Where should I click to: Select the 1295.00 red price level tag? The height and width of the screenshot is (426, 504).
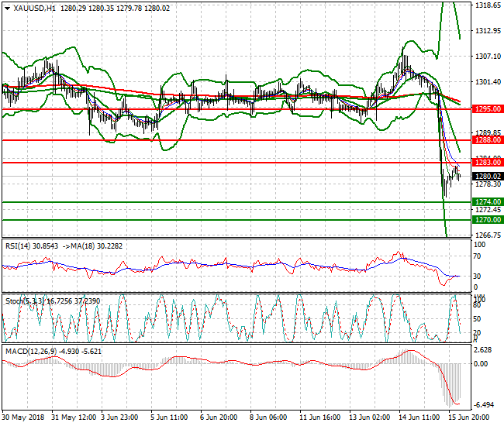tap(488, 109)
